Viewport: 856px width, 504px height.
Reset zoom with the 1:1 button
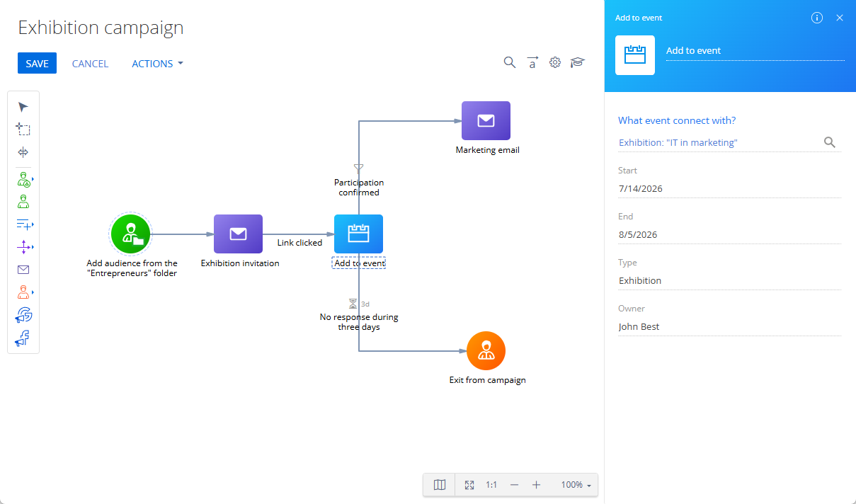click(491, 485)
